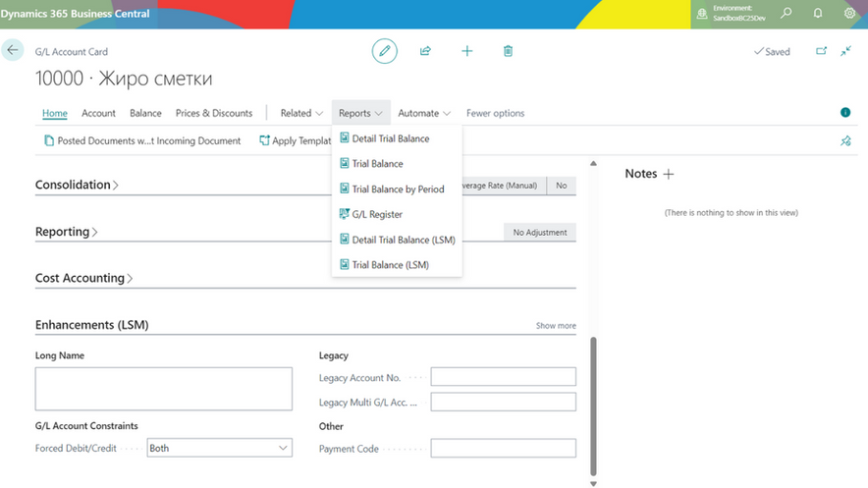This screenshot has height=488, width=868.
Task: Add a new note with plus icon
Action: click(x=668, y=174)
